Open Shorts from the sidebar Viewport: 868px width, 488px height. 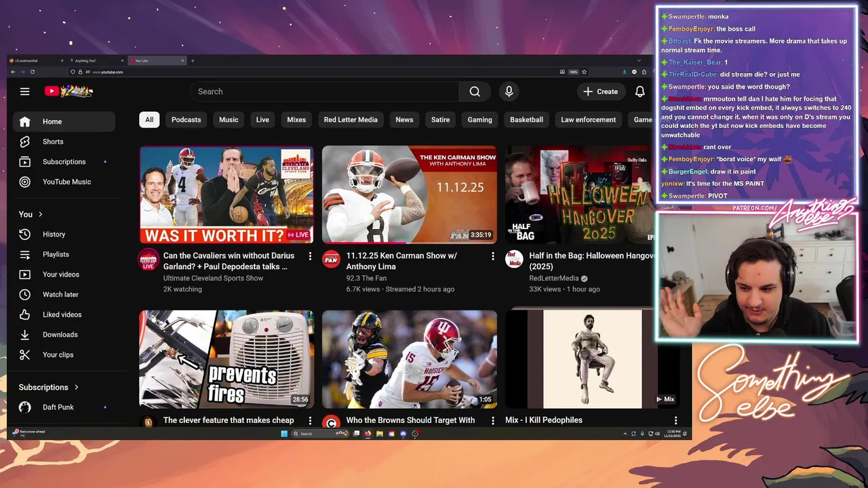[x=64, y=142]
